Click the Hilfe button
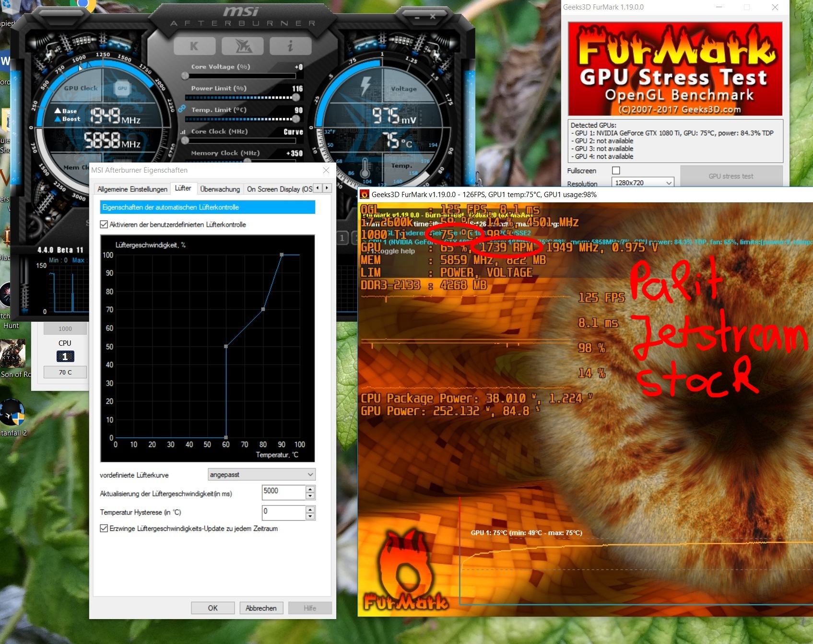 310,608
